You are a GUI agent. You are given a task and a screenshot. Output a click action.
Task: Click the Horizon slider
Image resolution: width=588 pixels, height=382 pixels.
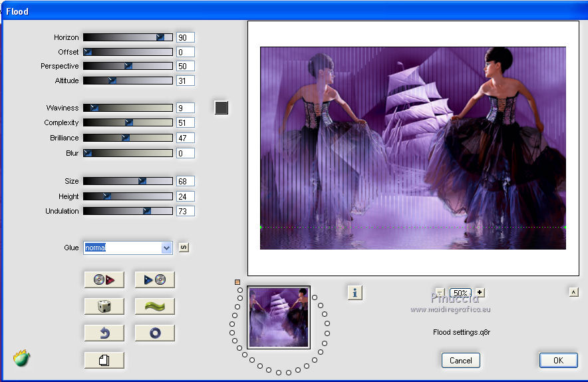coord(128,37)
